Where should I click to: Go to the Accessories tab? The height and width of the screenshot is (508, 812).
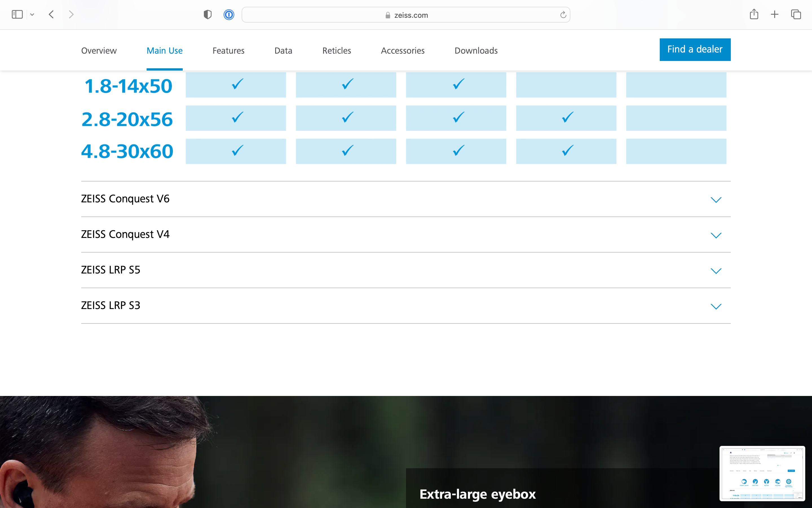coord(403,51)
